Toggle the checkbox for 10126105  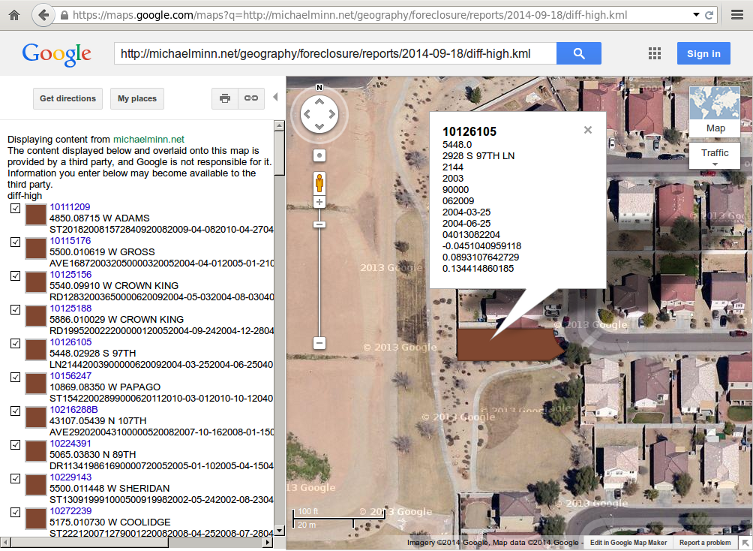pyautogui.click(x=14, y=343)
